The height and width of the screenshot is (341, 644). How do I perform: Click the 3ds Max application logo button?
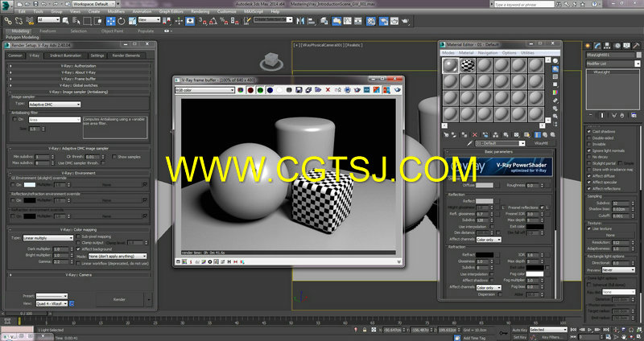tap(8, 5)
